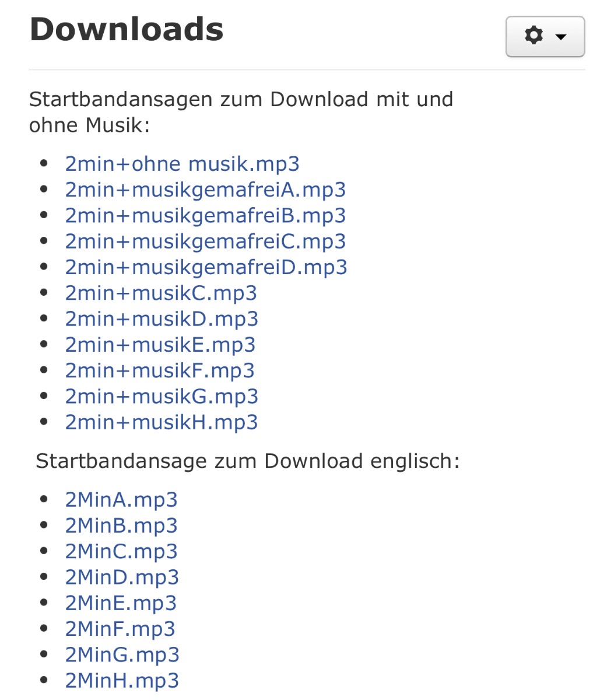Select the 2min+musikG.mp3 download
The height and width of the screenshot is (700, 614).
[x=162, y=396]
